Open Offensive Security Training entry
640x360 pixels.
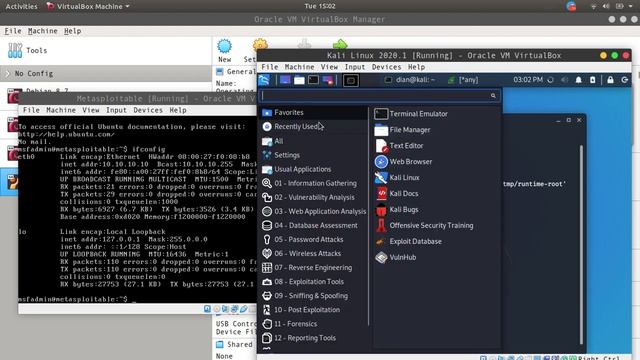click(431, 225)
